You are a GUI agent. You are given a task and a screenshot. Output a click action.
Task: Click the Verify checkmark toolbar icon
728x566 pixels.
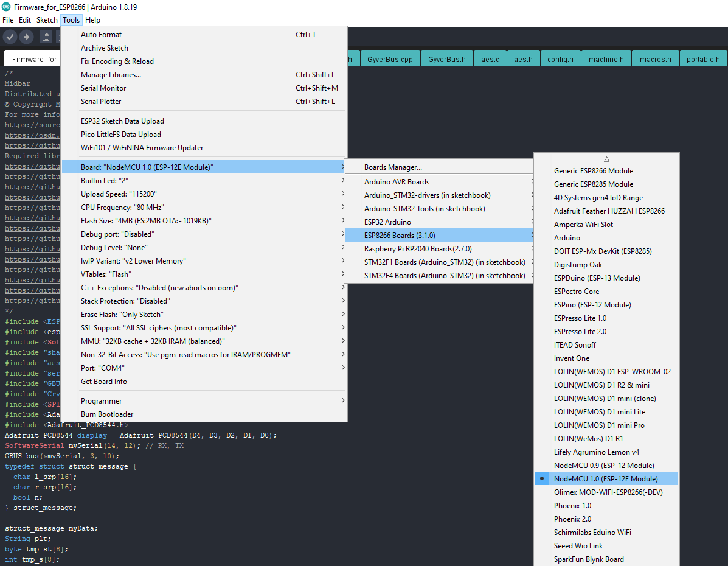(10, 37)
